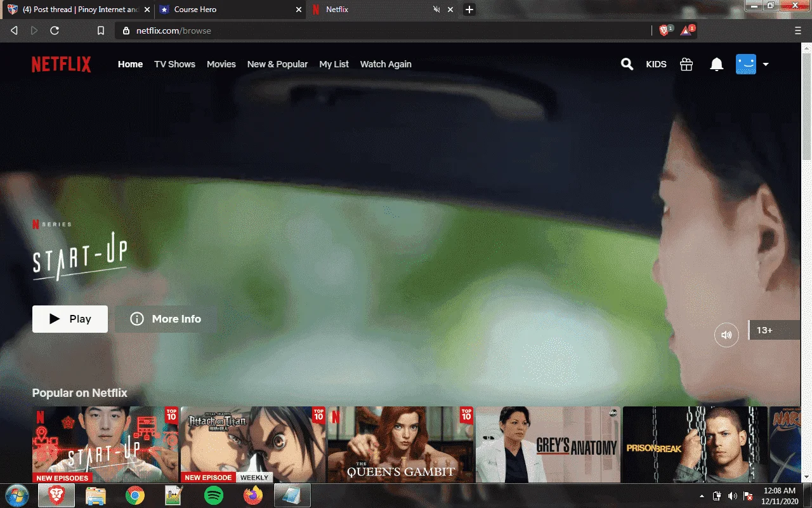Open Notepad++ from the taskbar
This screenshot has height=508, width=812.
click(x=174, y=495)
